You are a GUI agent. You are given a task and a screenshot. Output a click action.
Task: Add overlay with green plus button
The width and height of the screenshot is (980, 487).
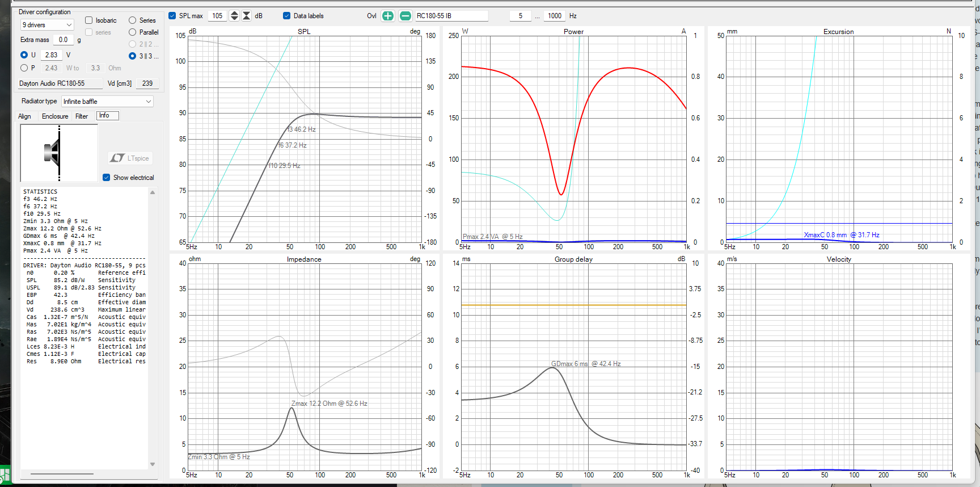click(387, 16)
